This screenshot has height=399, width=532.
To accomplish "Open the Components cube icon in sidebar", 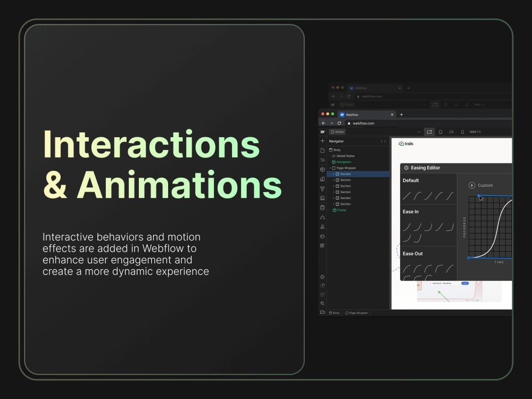I will click(x=322, y=169).
